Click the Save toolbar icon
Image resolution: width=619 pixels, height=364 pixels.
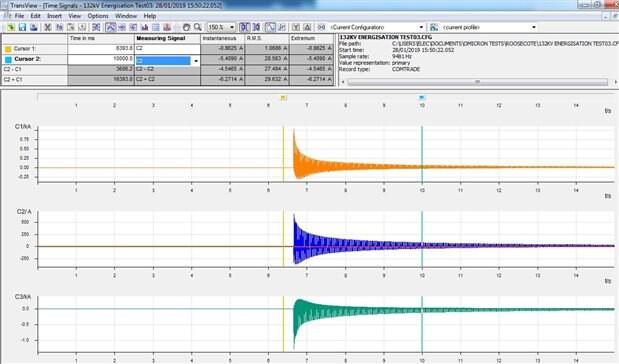[22, 27]
